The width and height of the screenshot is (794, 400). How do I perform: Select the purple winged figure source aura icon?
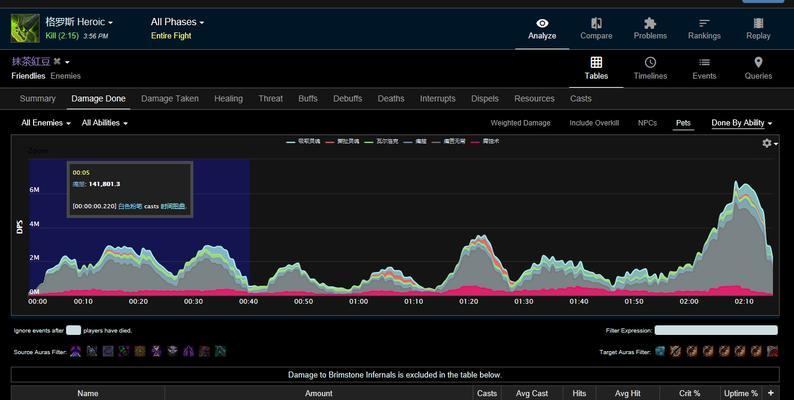(75, 351)
